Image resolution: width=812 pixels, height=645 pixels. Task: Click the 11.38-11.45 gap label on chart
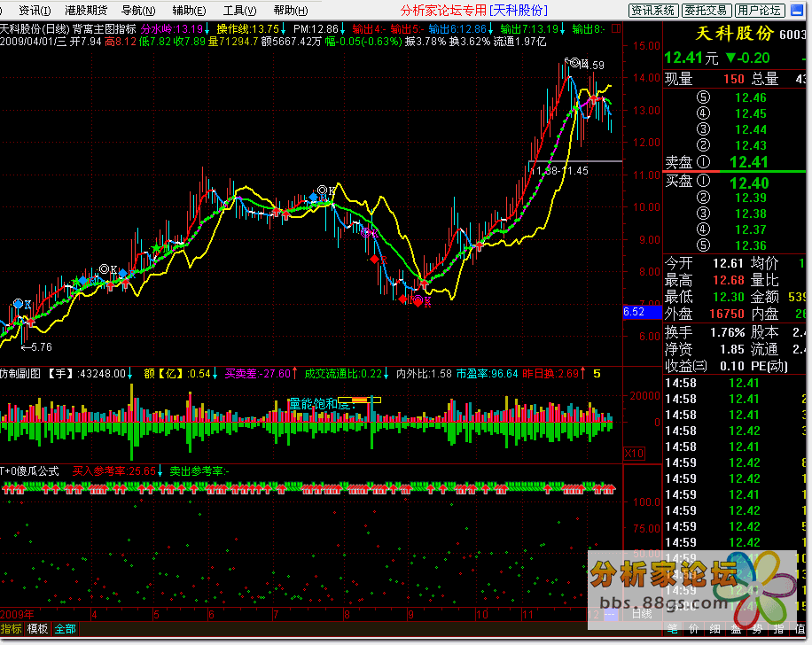click(x=561, y=170)
